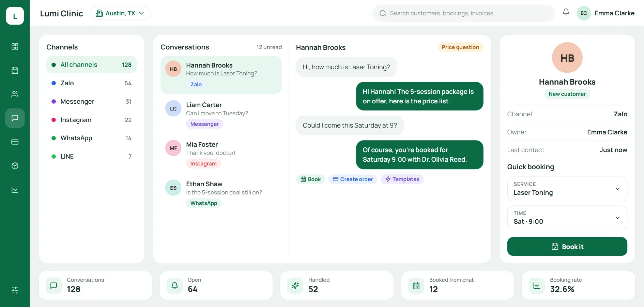The height and width of the screenshot is (307, 644).
Task: Select the chat messages icon in sidebar
Action: pyautogui.click(x=15, y=118)
